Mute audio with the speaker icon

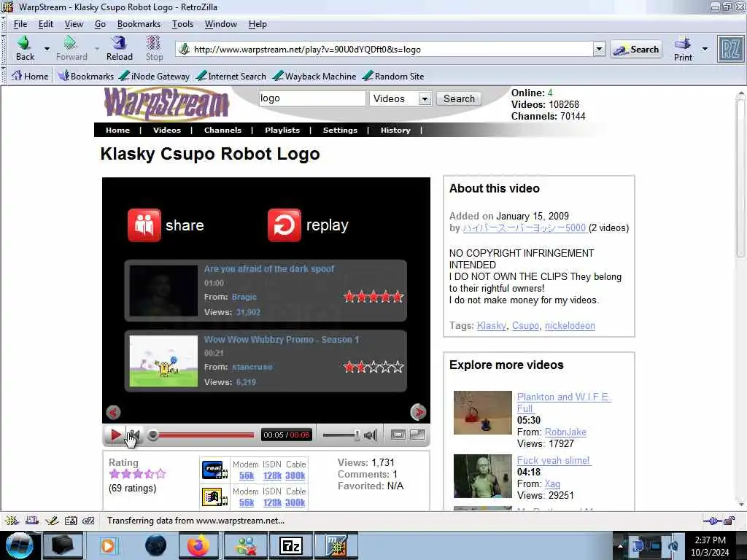(370, 435)
